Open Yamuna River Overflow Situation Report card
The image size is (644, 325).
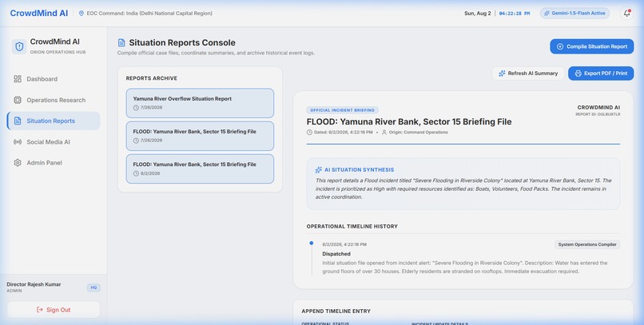point(200,103)
